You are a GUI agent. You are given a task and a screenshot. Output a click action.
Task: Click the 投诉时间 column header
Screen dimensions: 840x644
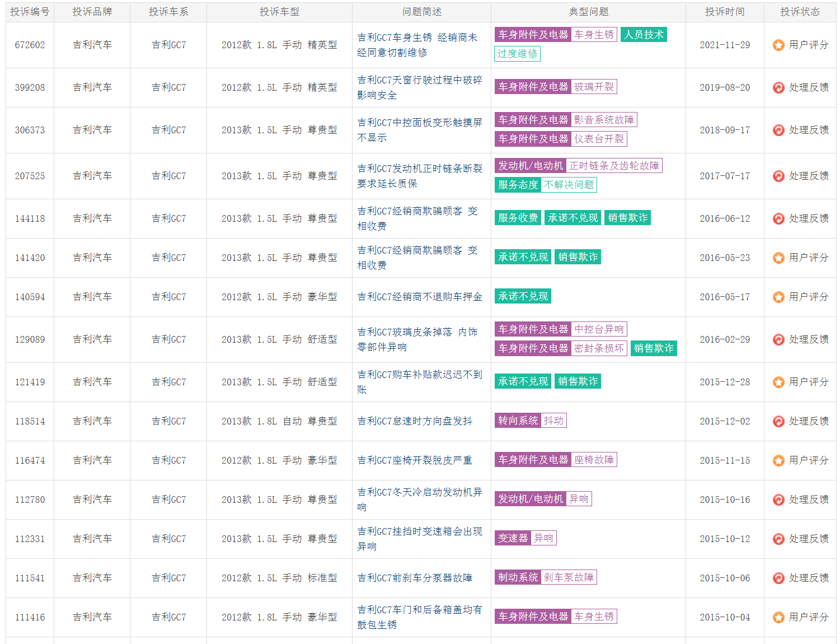(725, 12)
